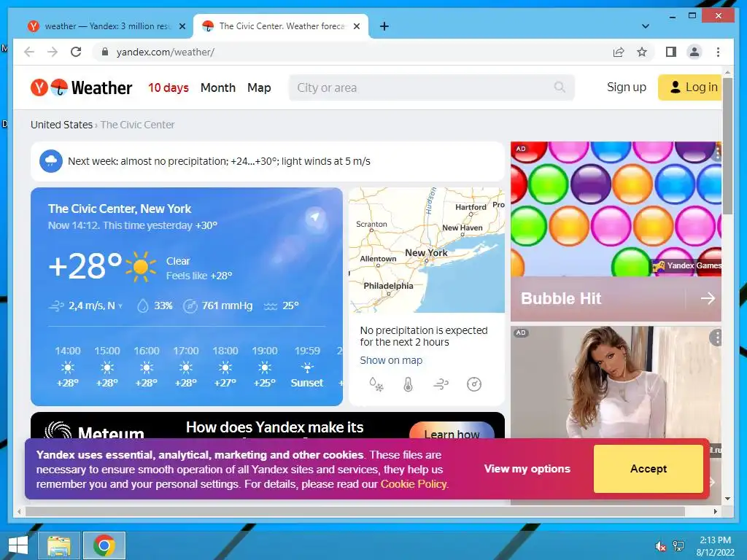
Task: Click the scroll down arrow on scrollbar
Action: point(727,499)
